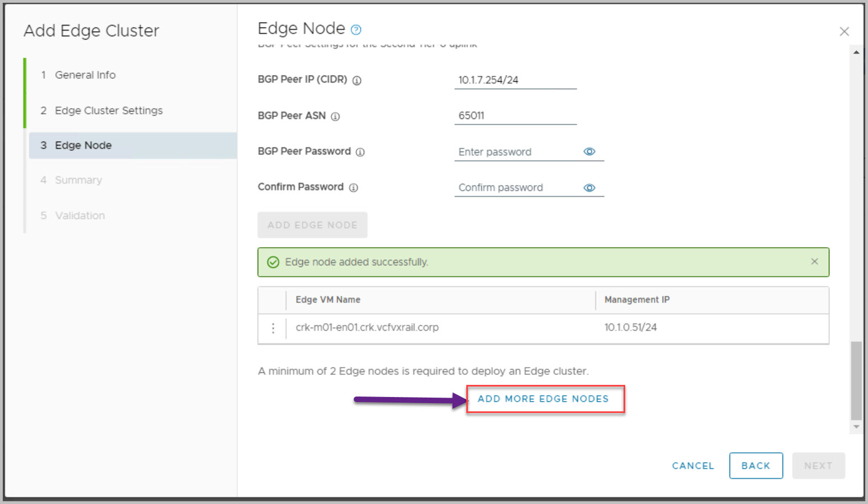Click info icon next to Confirm Password
Viewport: 868px width, 504px height.
tap(354, 187)
